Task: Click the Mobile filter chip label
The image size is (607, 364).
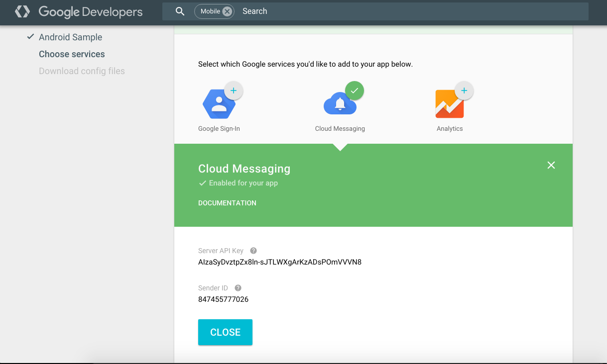Action: point(210,11)
